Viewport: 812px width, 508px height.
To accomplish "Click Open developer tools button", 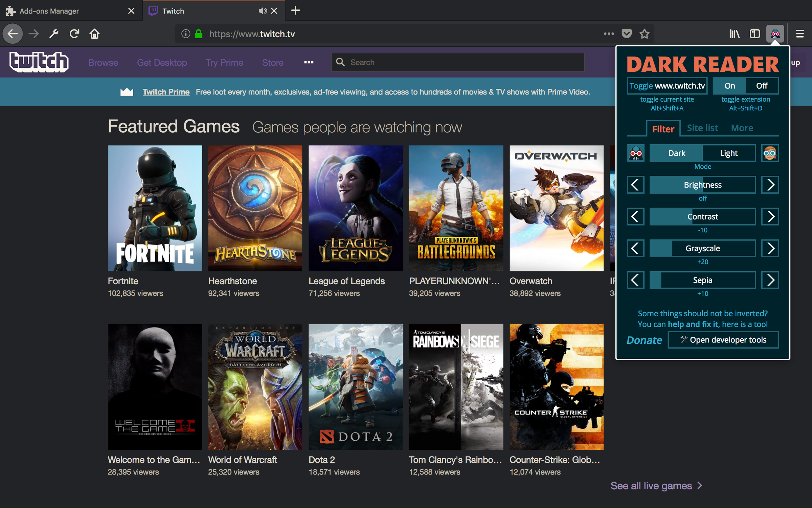I will (x=724, y=339).
